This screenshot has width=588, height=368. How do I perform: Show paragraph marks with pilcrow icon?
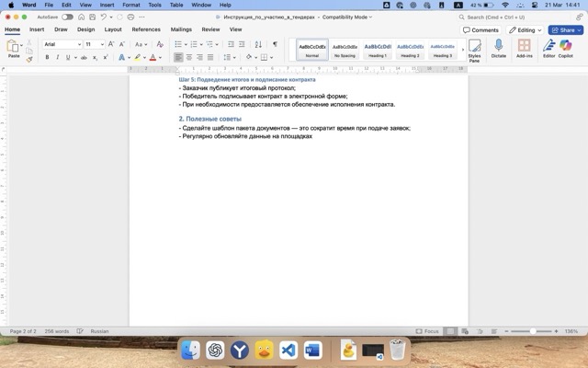point(274,44)
